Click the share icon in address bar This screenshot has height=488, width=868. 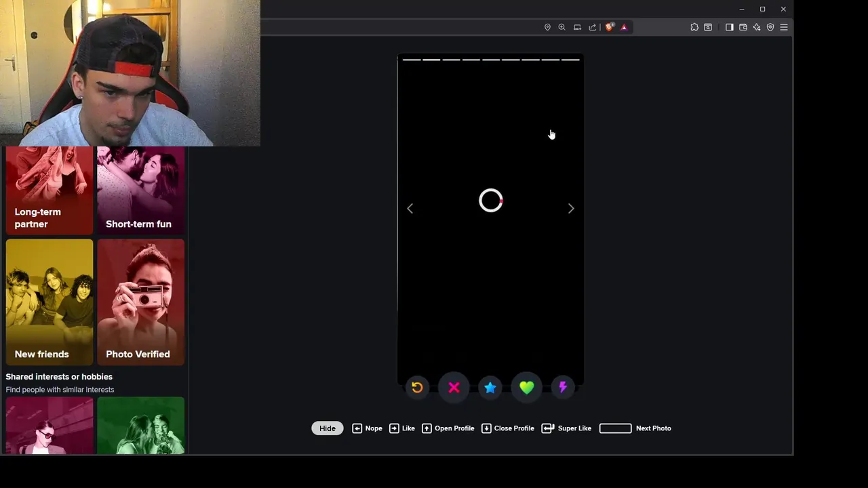(592, 27)
